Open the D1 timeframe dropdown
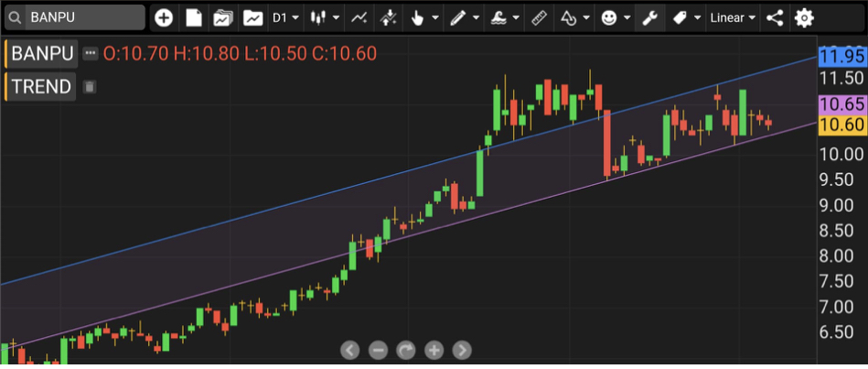The height and width of the screenshot is (369, 868). [x=285, y=17]
